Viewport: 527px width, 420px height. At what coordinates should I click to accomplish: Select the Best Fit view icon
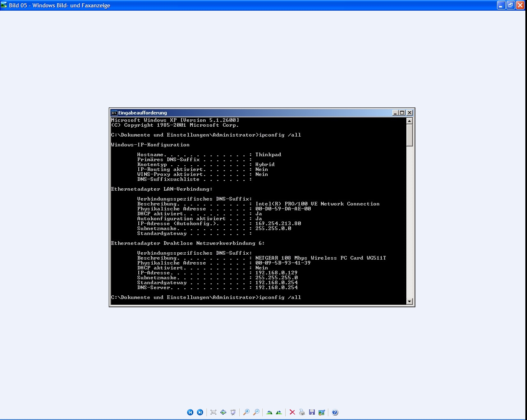point(213,412)
